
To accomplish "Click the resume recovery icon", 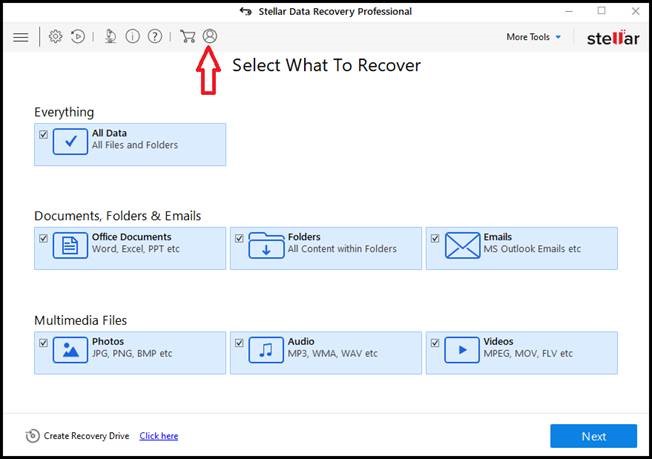I will (x=78, y=37).
